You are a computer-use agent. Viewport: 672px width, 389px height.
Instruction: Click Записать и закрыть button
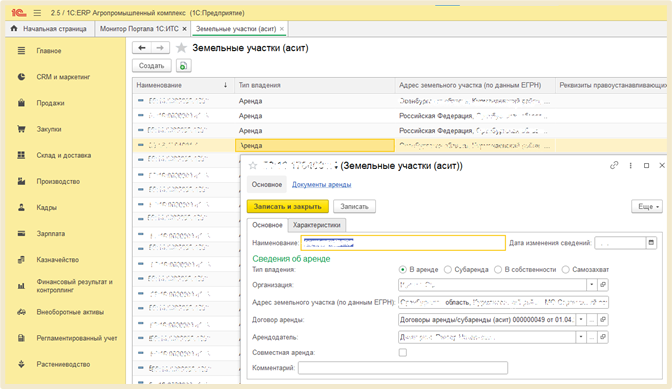[x=288, y=206]
